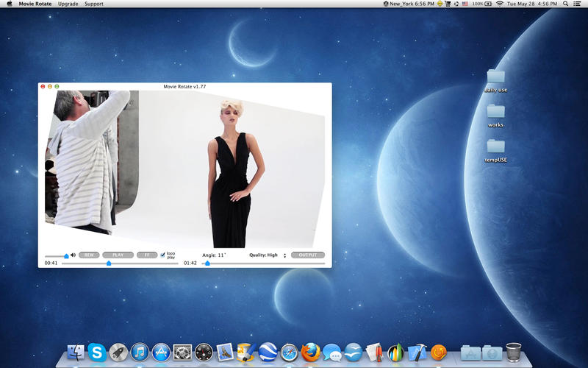Image resolution: width=588 pixels, height=368 pixels.
Task: Click the REW button
Action: (89, 255)
